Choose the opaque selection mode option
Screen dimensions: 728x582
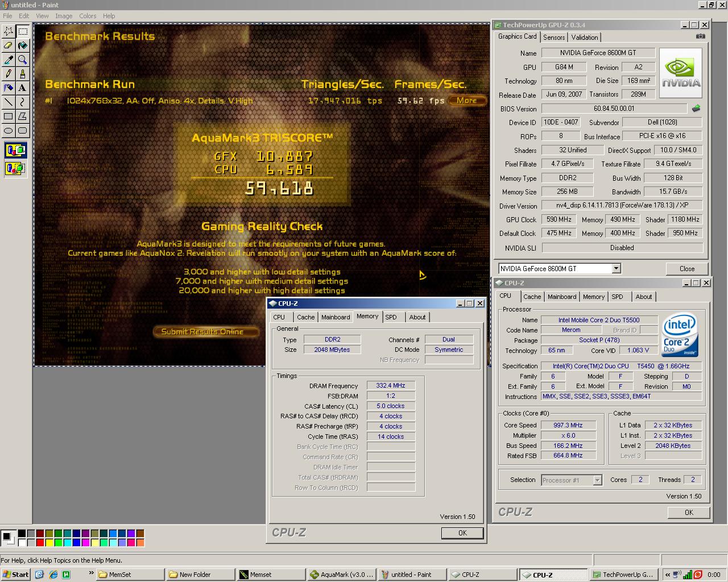click(15, 151)
